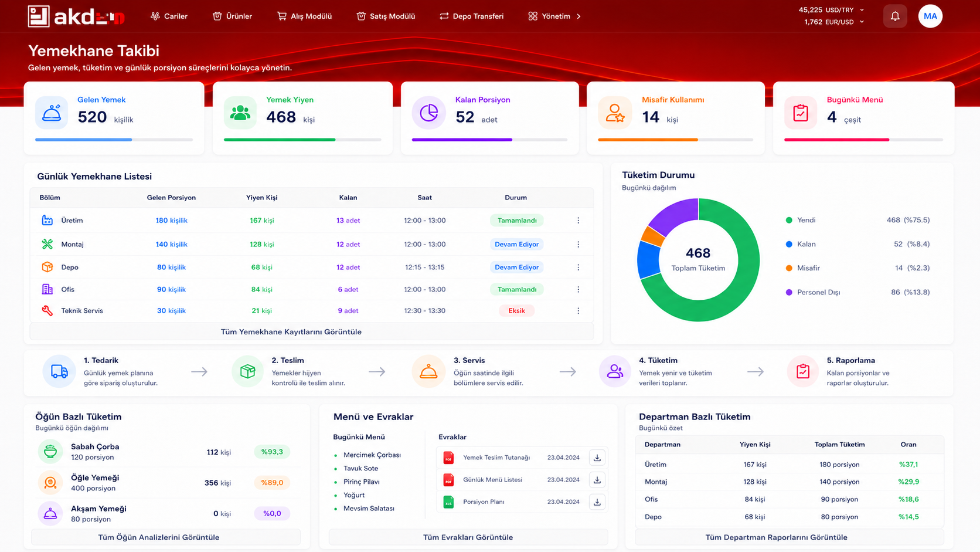The height and width of the screenshot is (552, 980).
Task: Download the Günlük Menü Listesi document
Action: [x=597, y=480]
